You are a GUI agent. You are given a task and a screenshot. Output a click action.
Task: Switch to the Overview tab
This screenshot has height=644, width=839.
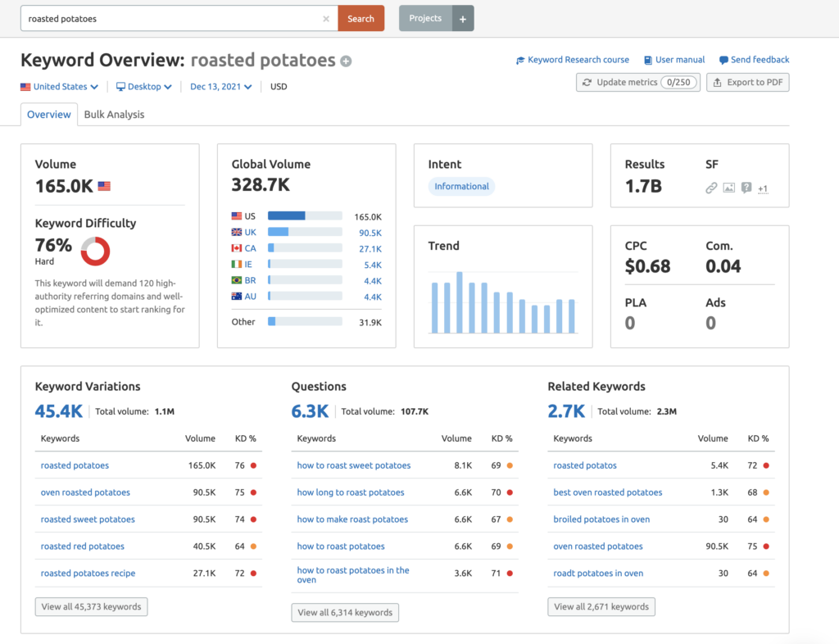pos(48,115)
